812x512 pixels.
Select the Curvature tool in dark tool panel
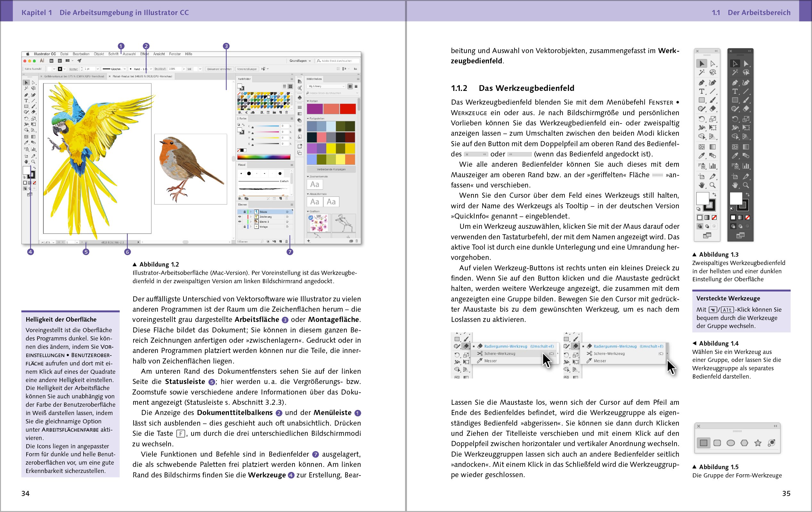(x=746, y=83)
